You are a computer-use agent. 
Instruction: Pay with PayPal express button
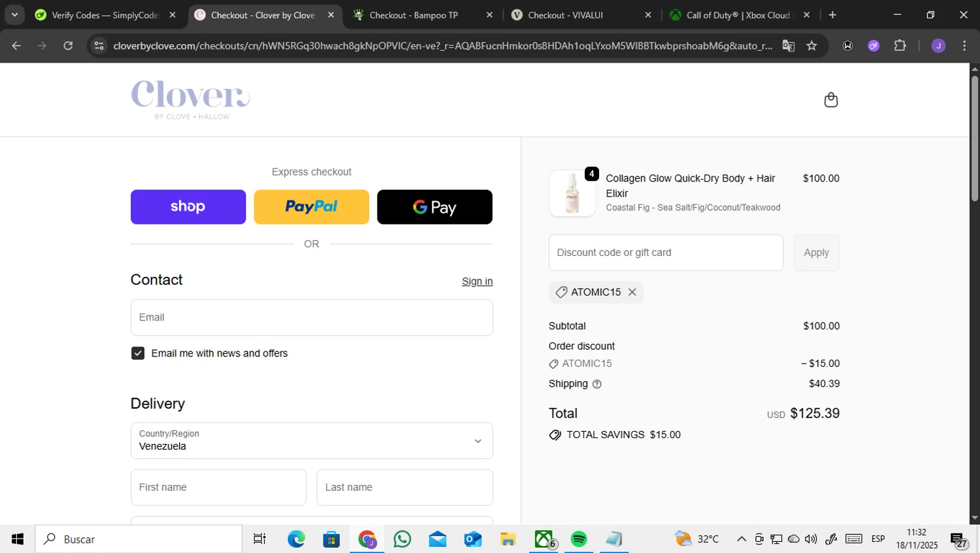311,207
